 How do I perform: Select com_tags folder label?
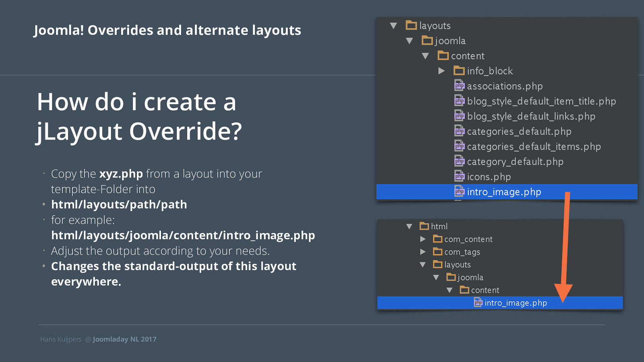[x=462, y=252]
